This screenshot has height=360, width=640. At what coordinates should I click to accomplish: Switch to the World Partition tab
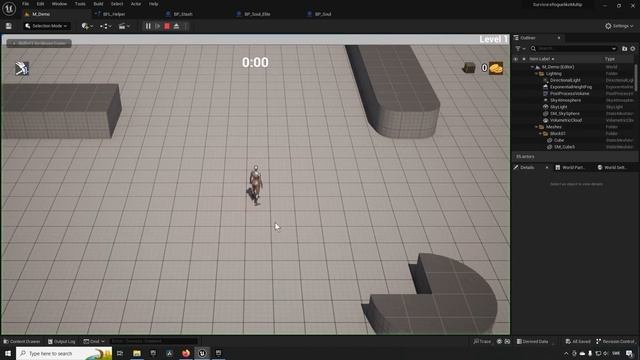point(571,168)
